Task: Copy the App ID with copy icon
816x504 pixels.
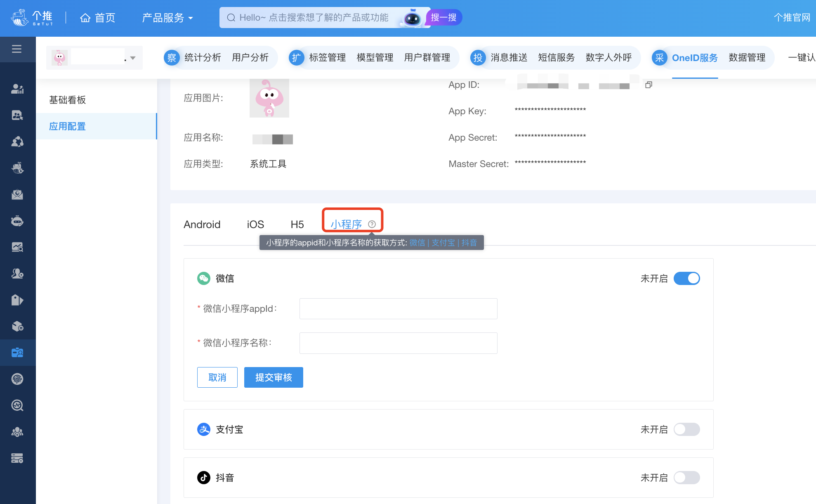Action: click(649, 85)
